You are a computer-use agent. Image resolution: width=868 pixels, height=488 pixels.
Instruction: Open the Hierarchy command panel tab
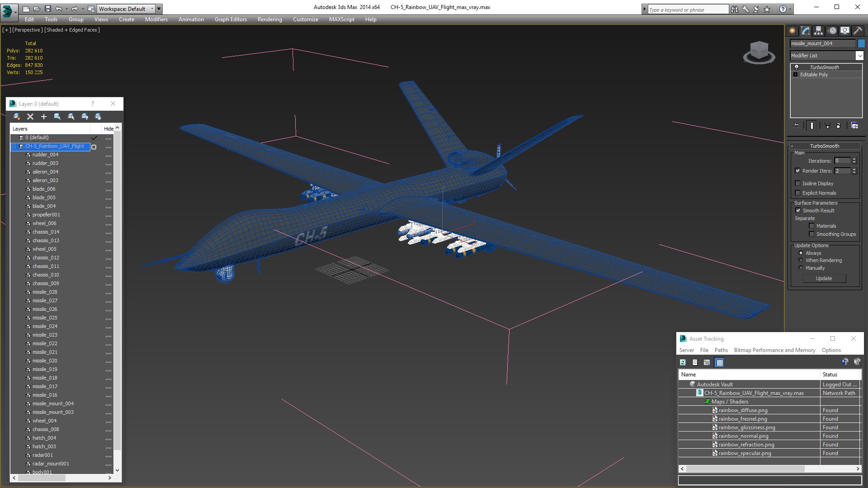(x=818, y=31)
